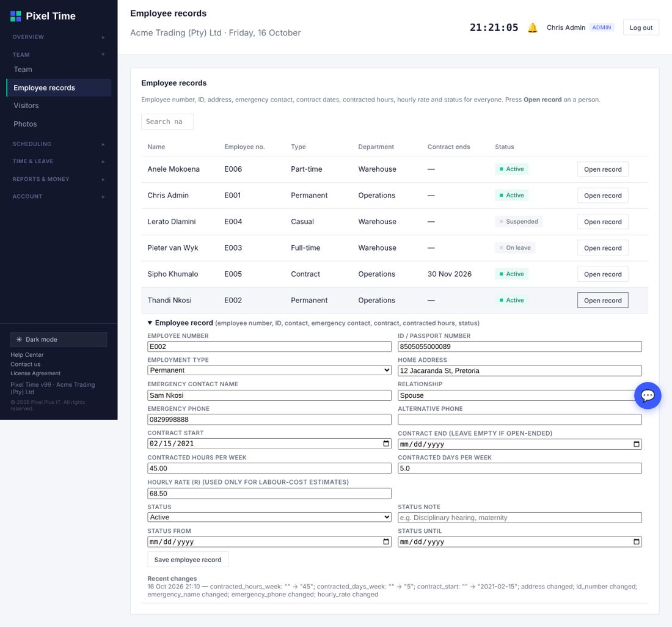
Task: Expand the Reports & Money section
Action: coord(59,179)
